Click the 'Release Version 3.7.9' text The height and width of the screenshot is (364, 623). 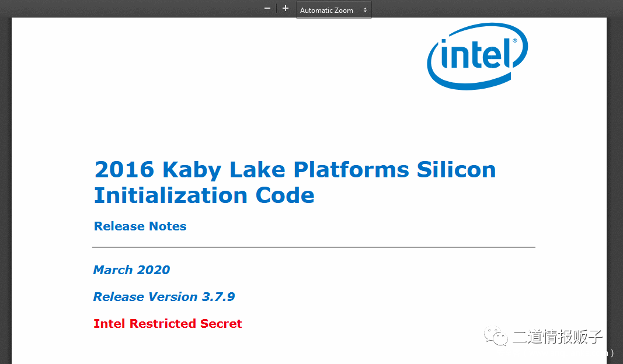pyautogui.click(x=164, y=297)
